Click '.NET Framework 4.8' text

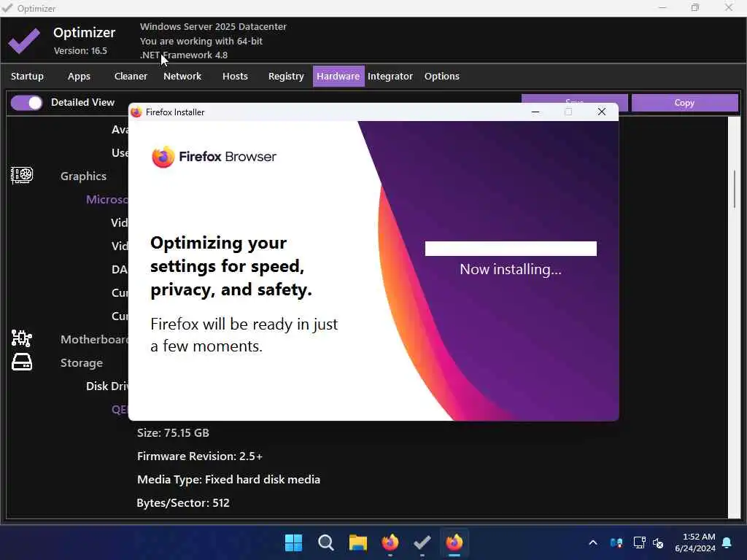184,55
